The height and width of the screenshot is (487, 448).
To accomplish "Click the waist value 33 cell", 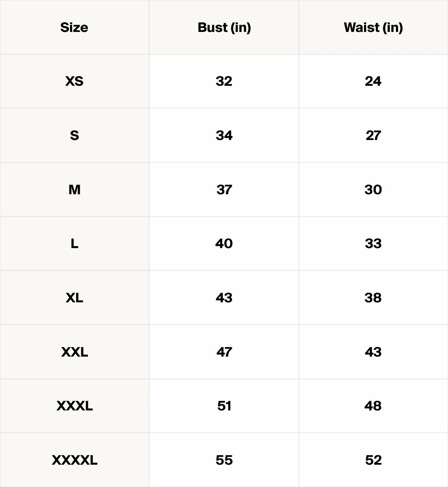I will (x=373, y=243).
